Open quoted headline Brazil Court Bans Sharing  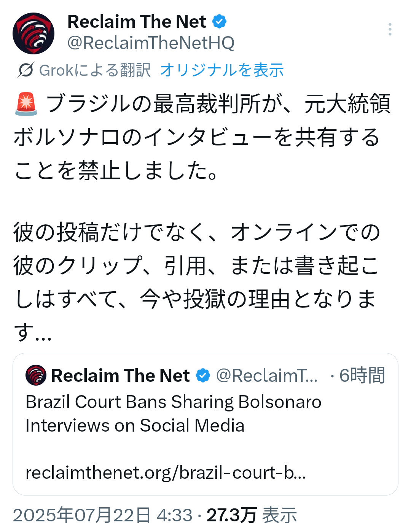(174, 414)
